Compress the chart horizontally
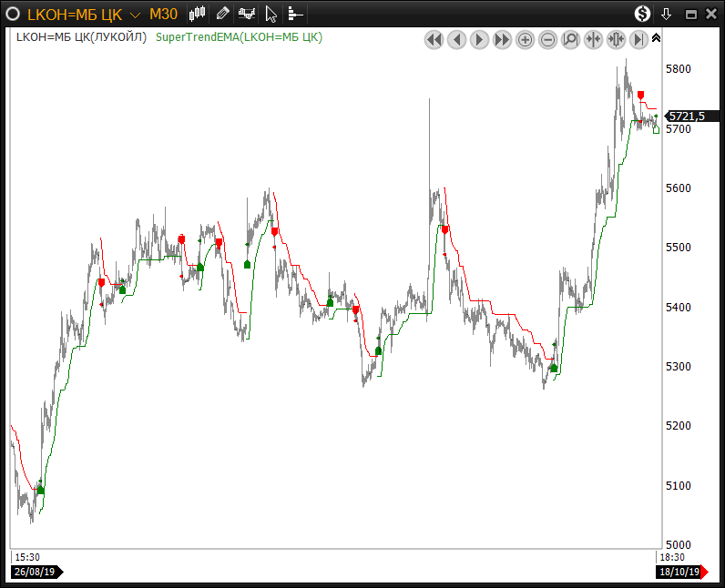Screen dimensions: 725x588 pyautogui.click(x=594, y=39)
